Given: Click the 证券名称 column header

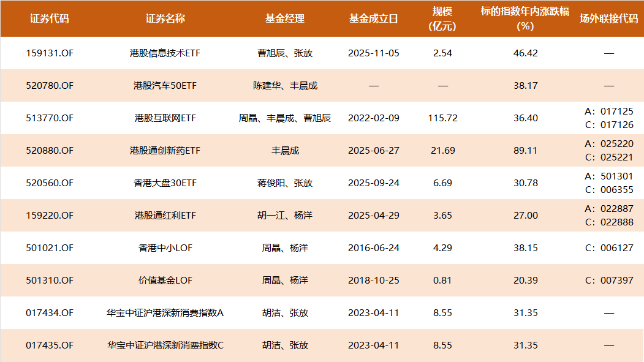Looking at the screenshot, I should click(165, 19).
